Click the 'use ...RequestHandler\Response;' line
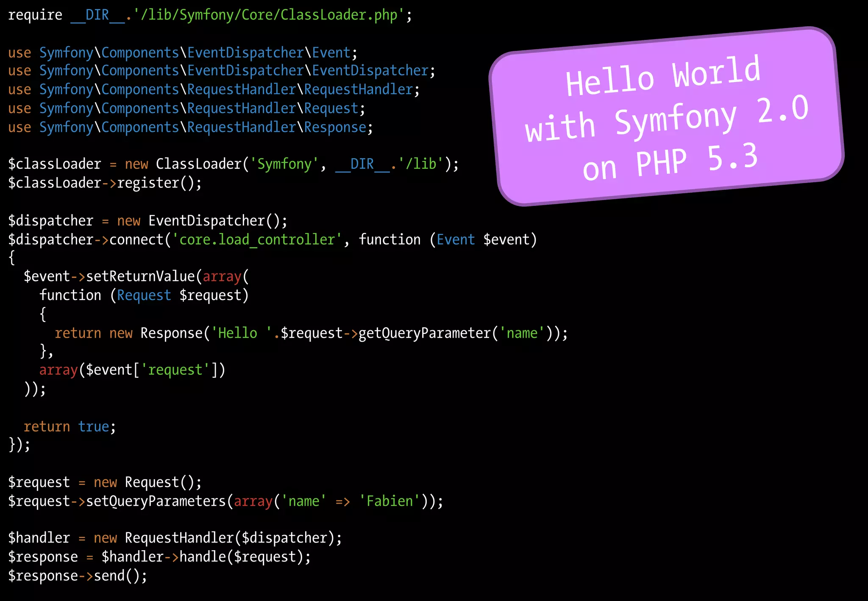This screenshot has width=868, height=601. (191, 128)
